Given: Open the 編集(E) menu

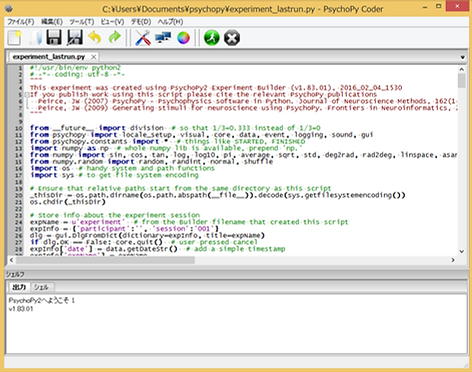Looking at the screenshot, I should pos(52,22).
